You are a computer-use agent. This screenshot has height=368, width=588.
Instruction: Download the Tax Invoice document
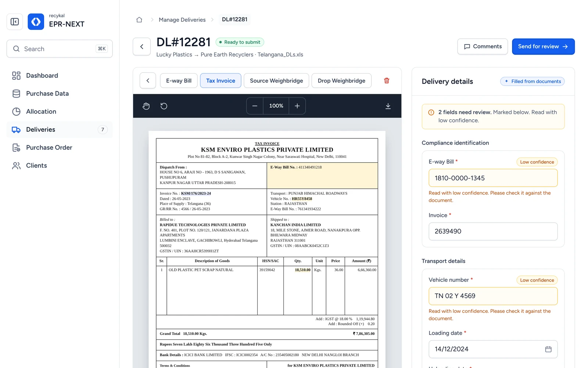click(x=388, y=106)
